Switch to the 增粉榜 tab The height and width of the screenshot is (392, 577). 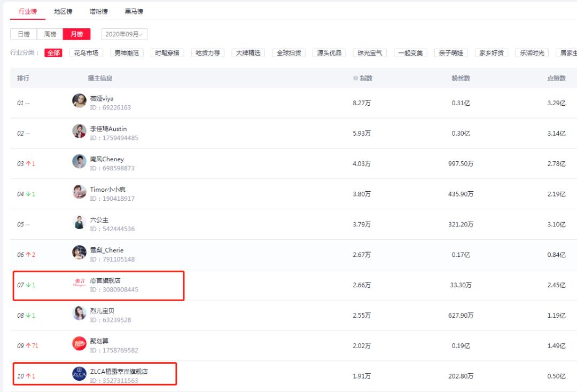(99, 11)
